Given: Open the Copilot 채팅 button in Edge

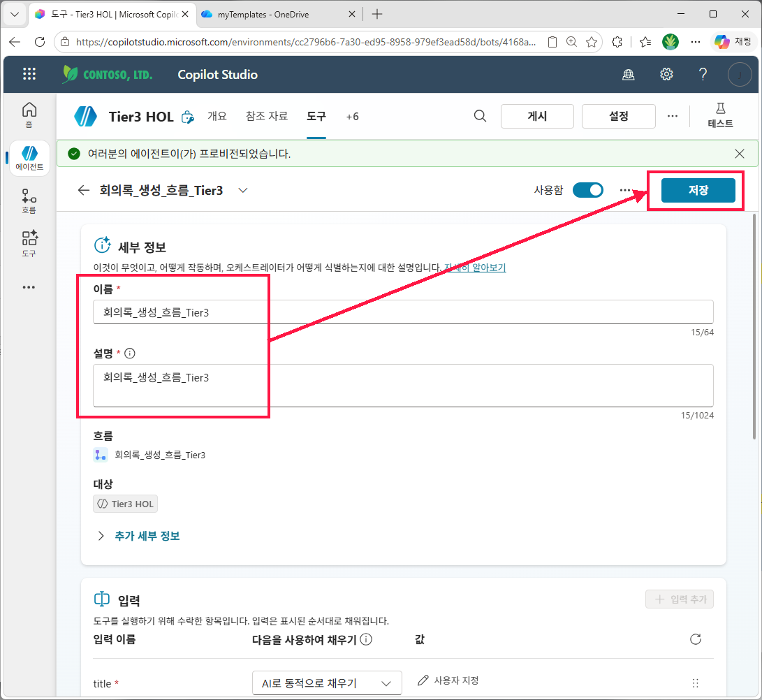Looking at the screenshot, I should tap(733, 42).
